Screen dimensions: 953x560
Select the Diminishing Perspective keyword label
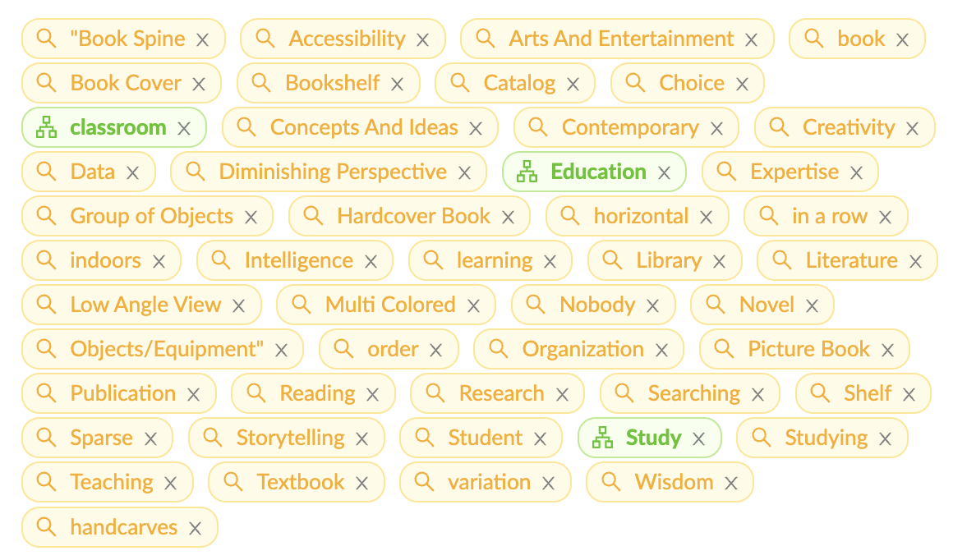[x=333, y=172]
